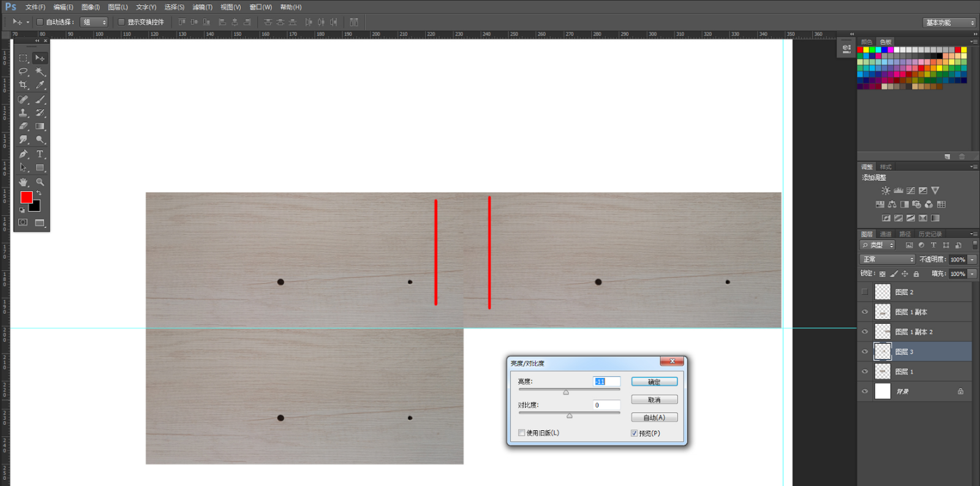
Task: Hide the 图层 1 副本 layer
Action: [x=865, y=312]
